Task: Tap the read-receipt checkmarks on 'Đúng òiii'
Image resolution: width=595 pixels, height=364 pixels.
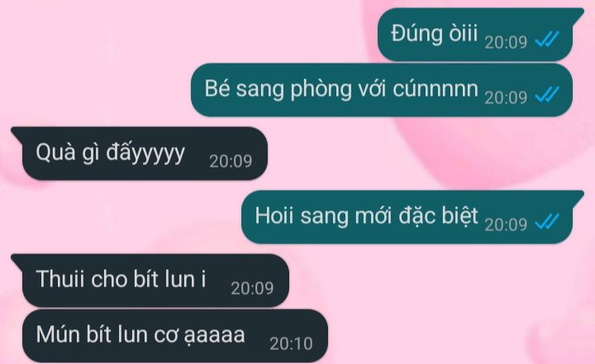Action: 547,39
